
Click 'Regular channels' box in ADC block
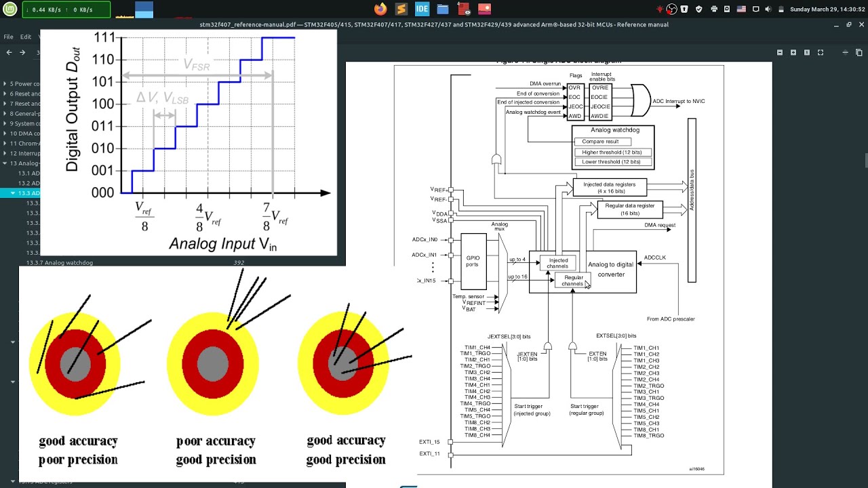click(573, 281)
